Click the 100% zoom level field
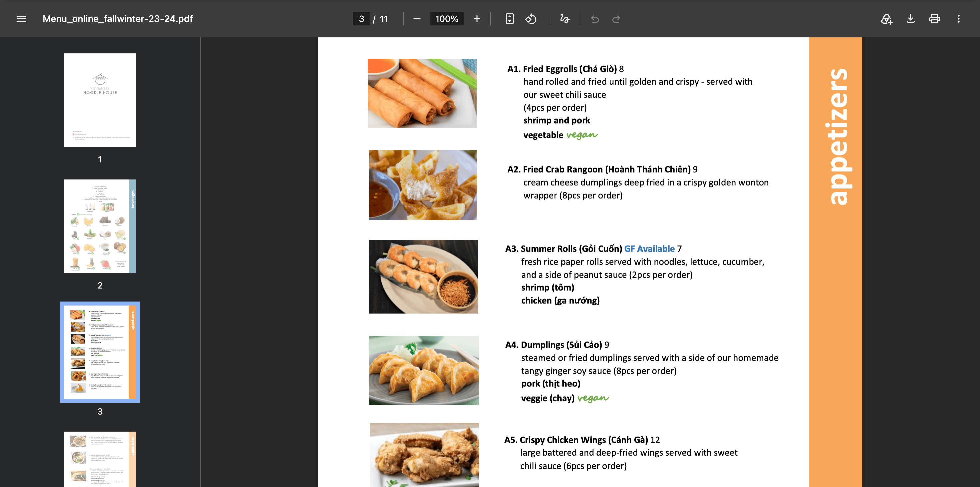Screen dimensions: 980x487 (x=447, y=19)
